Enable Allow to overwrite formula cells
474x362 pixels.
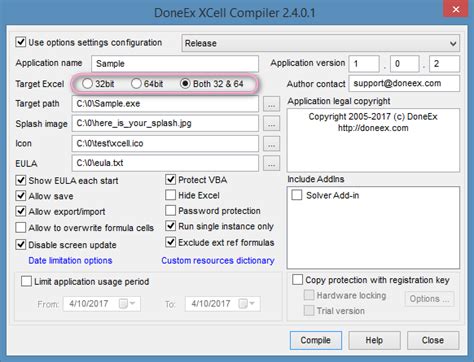(x=21, y=228)
